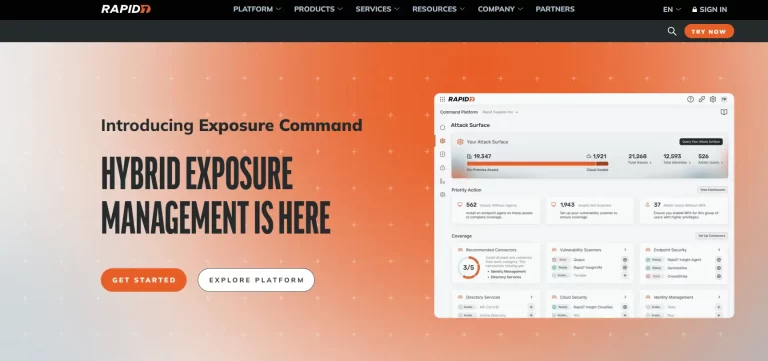
Task: Click the Try Now button
Action: (x=709, y=31)
